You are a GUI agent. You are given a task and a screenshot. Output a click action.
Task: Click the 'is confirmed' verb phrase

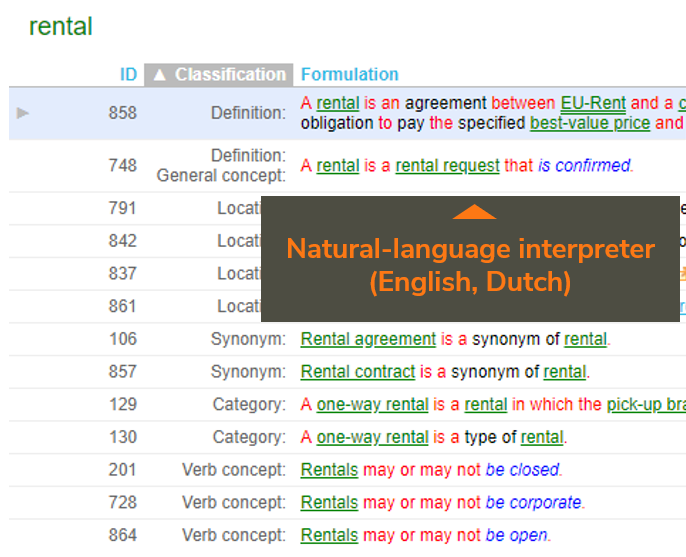click(x=585, y=166)
